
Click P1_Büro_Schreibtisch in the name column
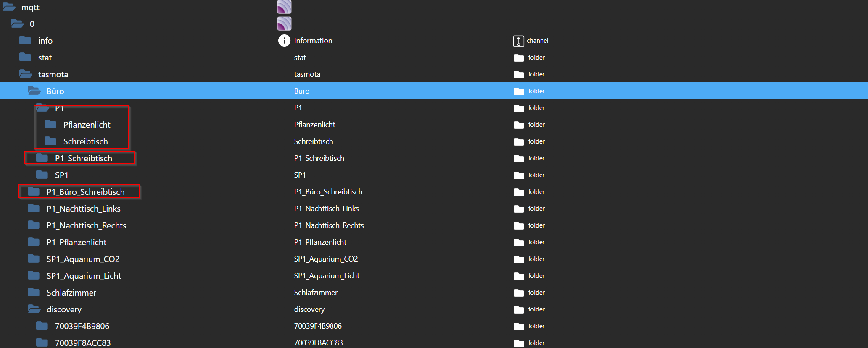click(328, 192)
